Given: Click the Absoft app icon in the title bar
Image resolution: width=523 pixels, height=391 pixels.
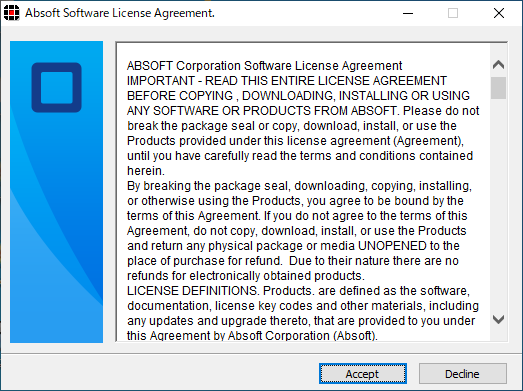Looking at the screenshot, I should (12, 13).
